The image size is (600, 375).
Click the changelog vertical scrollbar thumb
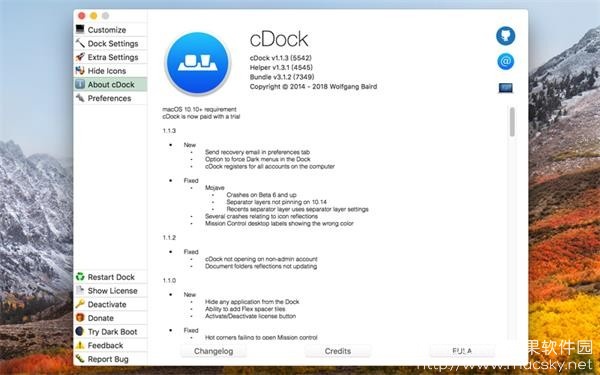[x=512, y=122]
